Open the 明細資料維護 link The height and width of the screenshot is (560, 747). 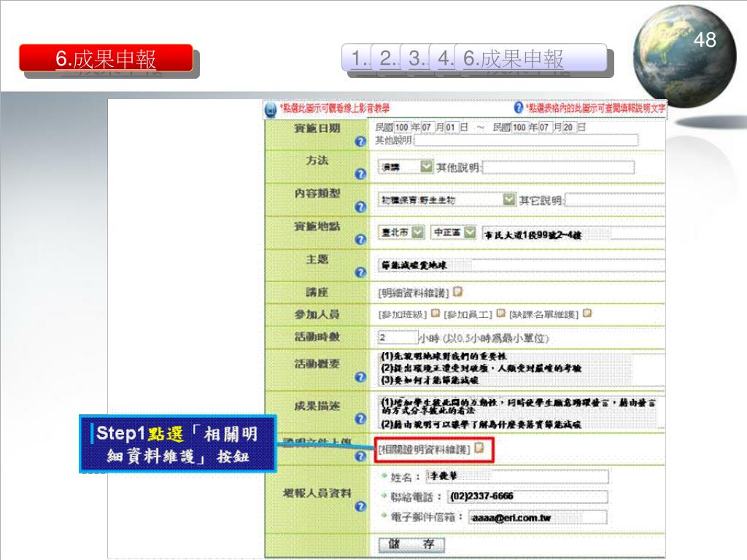click(x=414, y=292)
